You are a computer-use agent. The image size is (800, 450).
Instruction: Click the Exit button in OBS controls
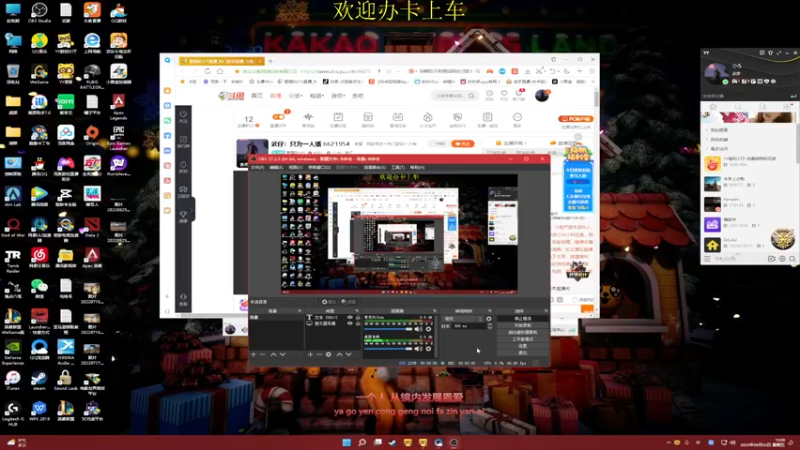tap(522, 353)
